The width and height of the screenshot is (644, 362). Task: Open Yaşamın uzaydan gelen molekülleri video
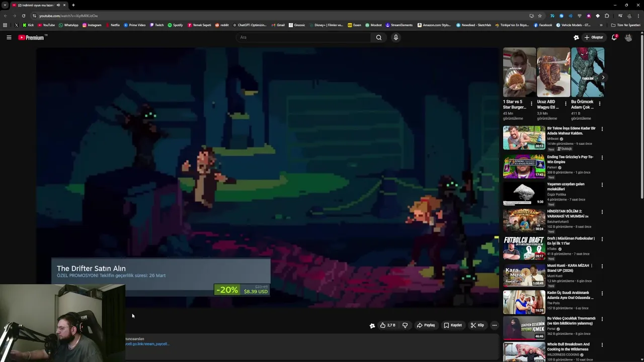(524, 194)
